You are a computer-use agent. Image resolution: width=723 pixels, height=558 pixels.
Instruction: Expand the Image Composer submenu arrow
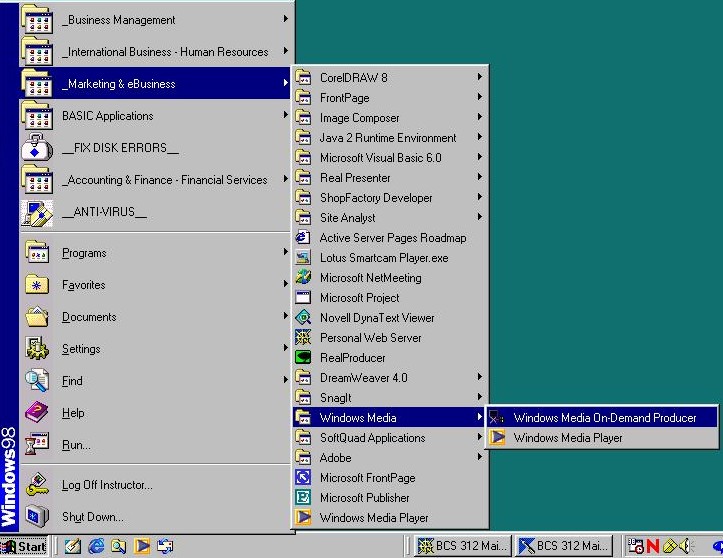(x=480, y=117)
